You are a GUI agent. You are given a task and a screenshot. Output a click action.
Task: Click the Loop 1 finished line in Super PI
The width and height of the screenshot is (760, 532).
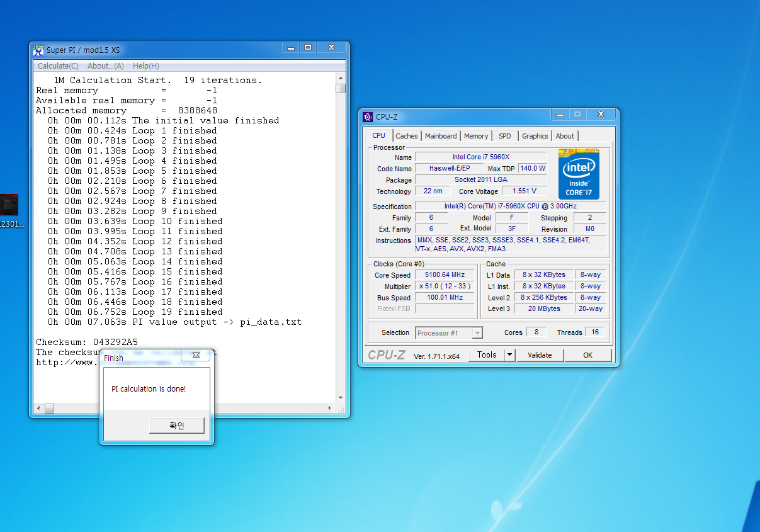[x=132, y=130]
